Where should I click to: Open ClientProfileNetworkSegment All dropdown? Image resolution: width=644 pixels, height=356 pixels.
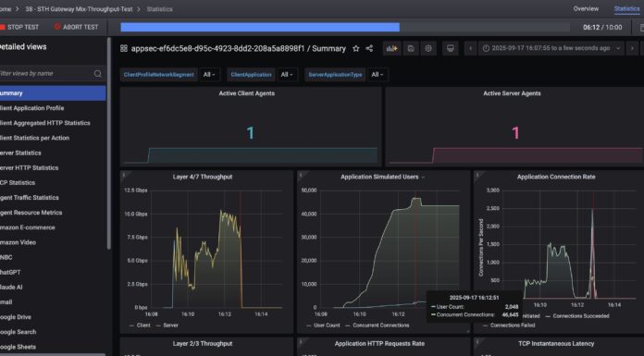coord(209,75)
